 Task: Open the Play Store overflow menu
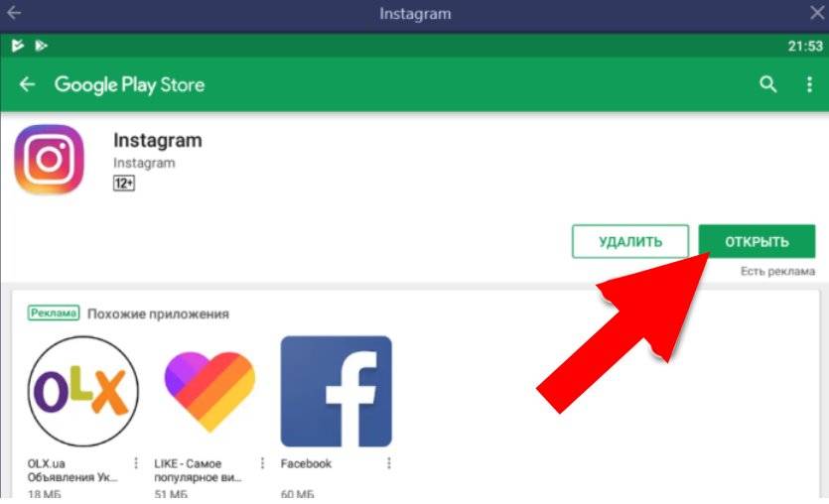(x=809, y=84)
